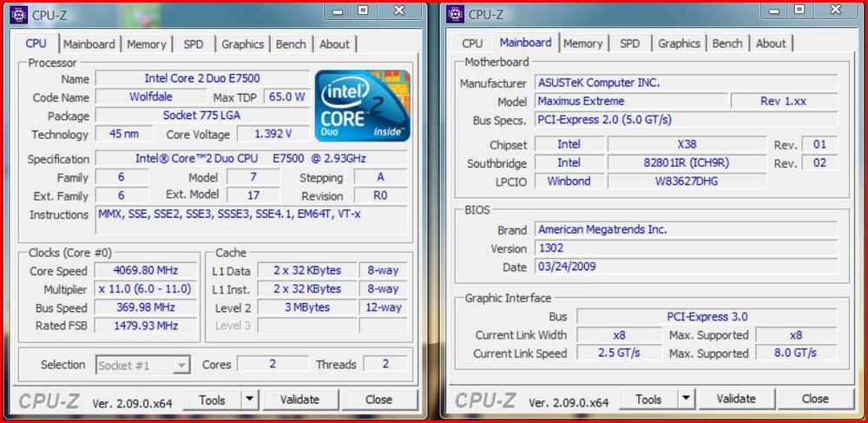This screenshot has height=423, width=868.
Task: Click the Wolfdale code name field
Action: pyautogui.click(x=150, y=97)
